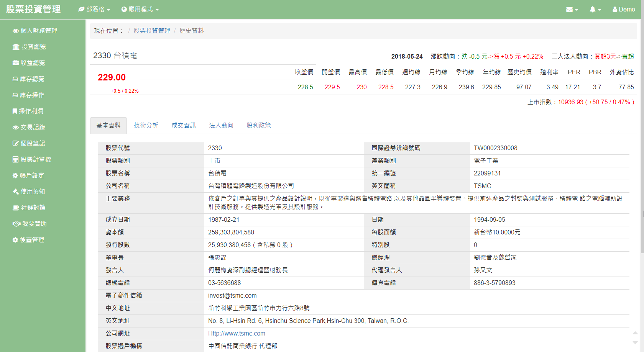Click the gavel icon beside 使用須知
644x352 pixels.
(x=16, y=192)
